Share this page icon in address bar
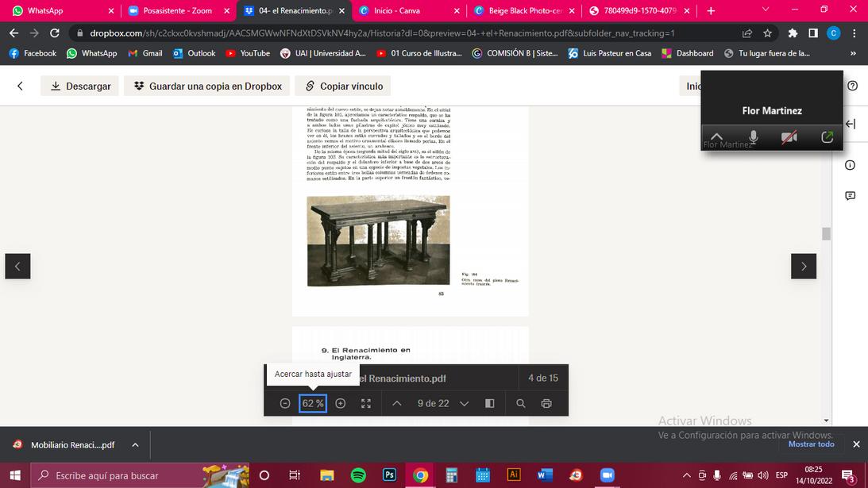 tap(747, 33)
